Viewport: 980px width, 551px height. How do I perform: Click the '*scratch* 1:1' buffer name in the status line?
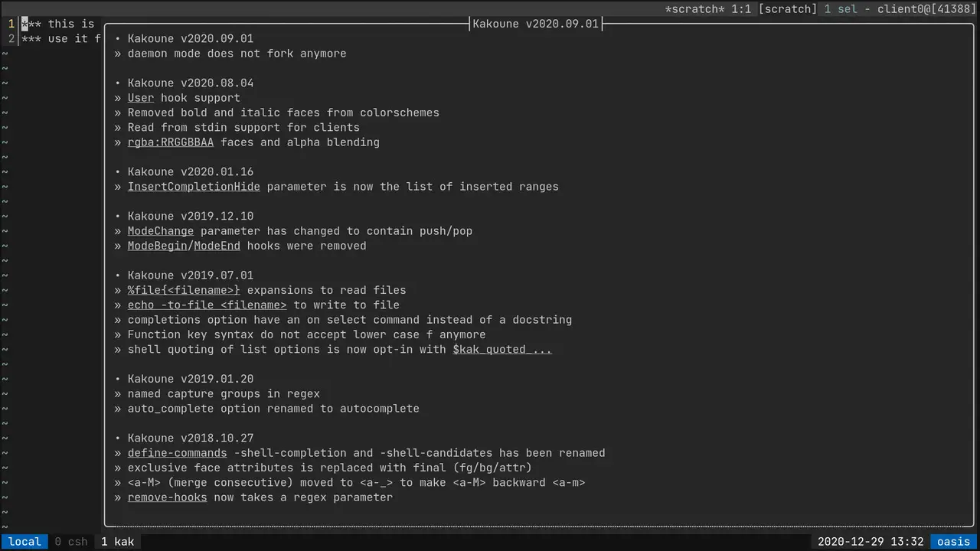point(708,9)
